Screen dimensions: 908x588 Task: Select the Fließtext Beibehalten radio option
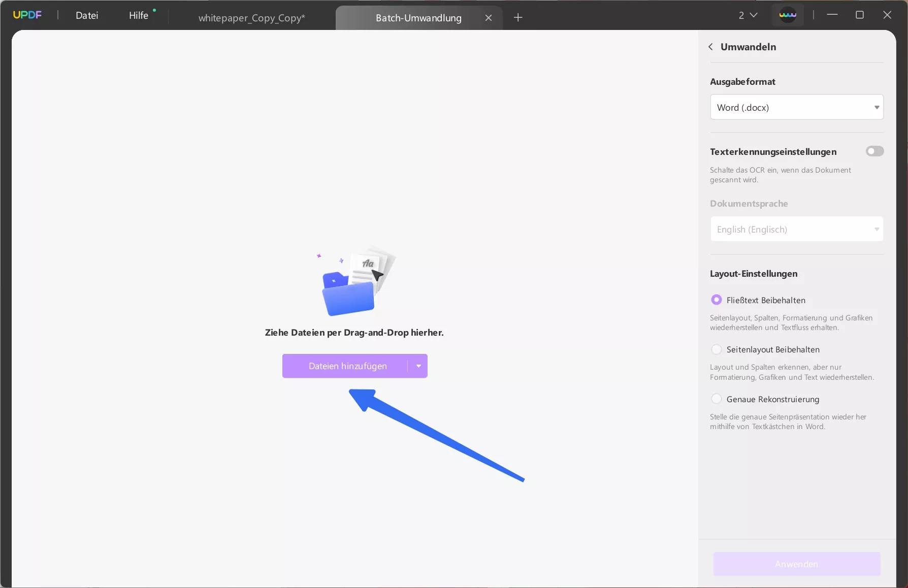click(716, 300)
